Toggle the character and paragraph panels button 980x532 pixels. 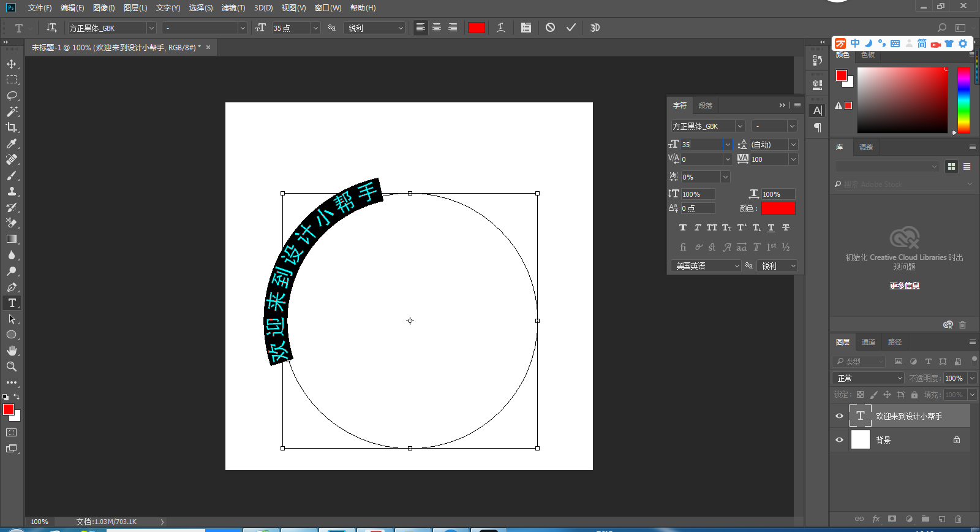(526, 28)
